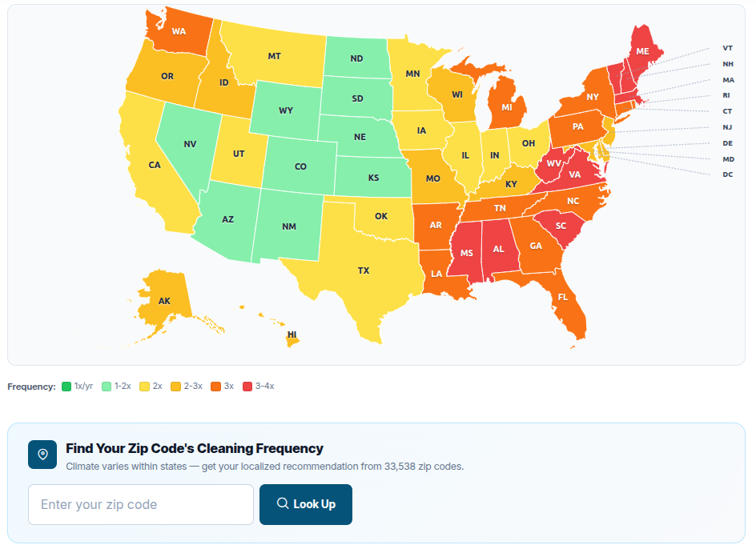
Task: Pick the 3x orange legend swatch
Action: (215, 387)
